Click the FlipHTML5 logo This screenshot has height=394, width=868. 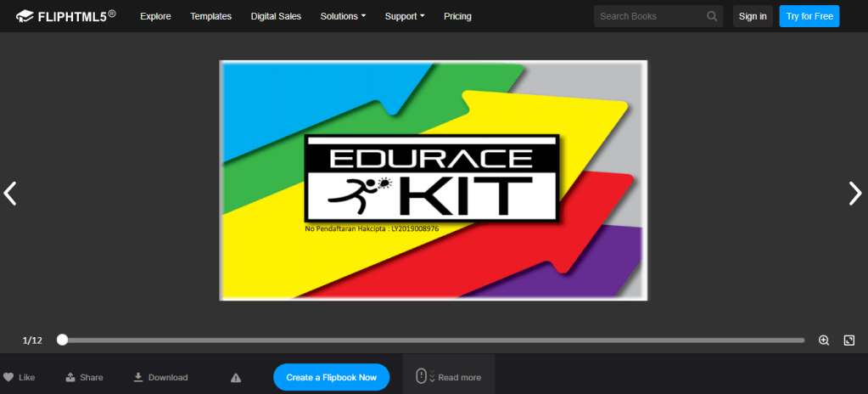pos(65,16)
